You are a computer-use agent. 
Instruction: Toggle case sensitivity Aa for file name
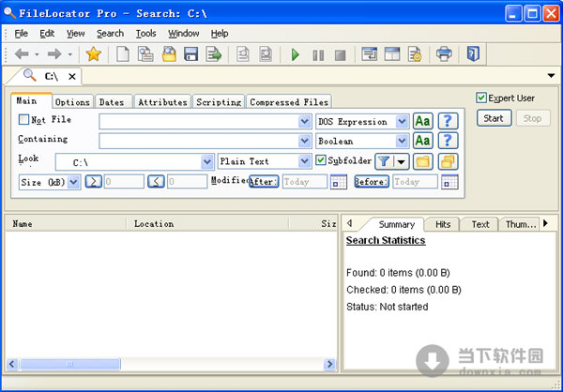[422, 121]
